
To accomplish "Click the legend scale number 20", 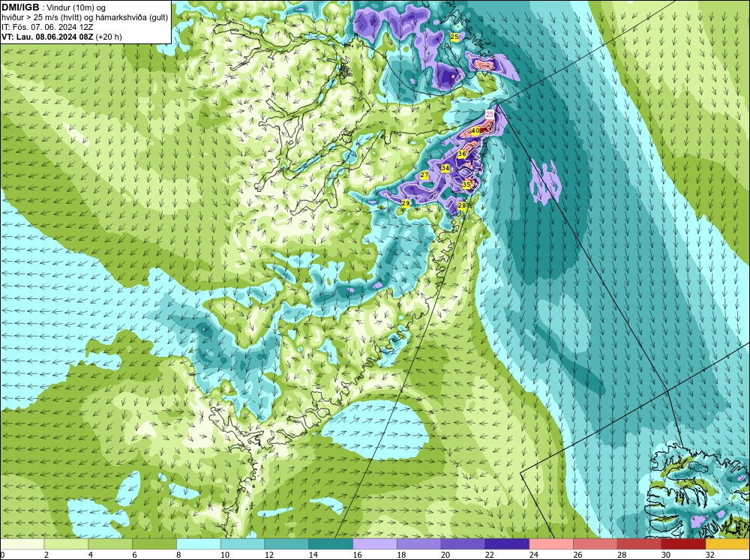I will click(445, 555).
